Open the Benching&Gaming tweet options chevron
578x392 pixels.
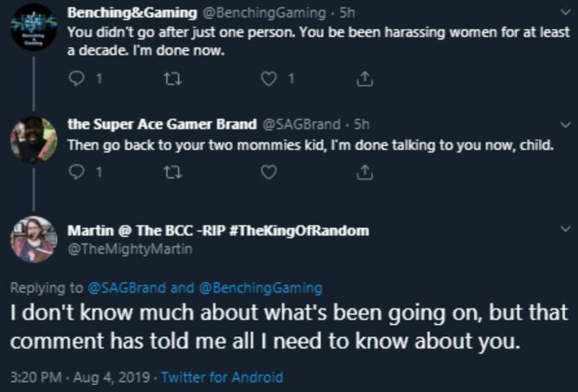[x=562, y=12]
